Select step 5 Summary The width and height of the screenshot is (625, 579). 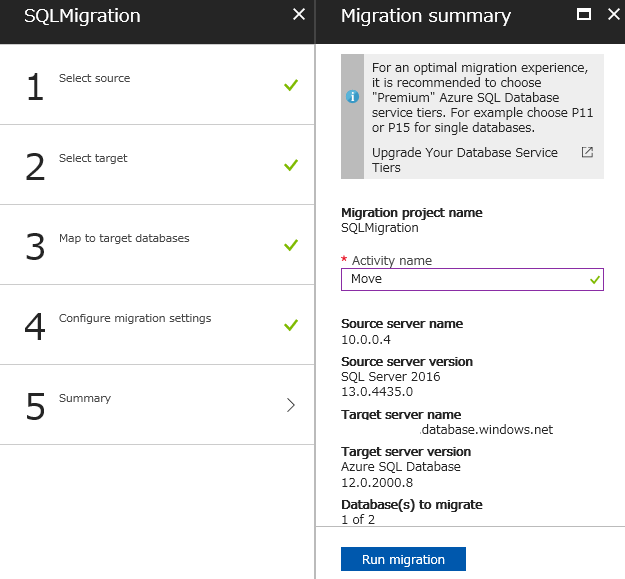(157, 405)
